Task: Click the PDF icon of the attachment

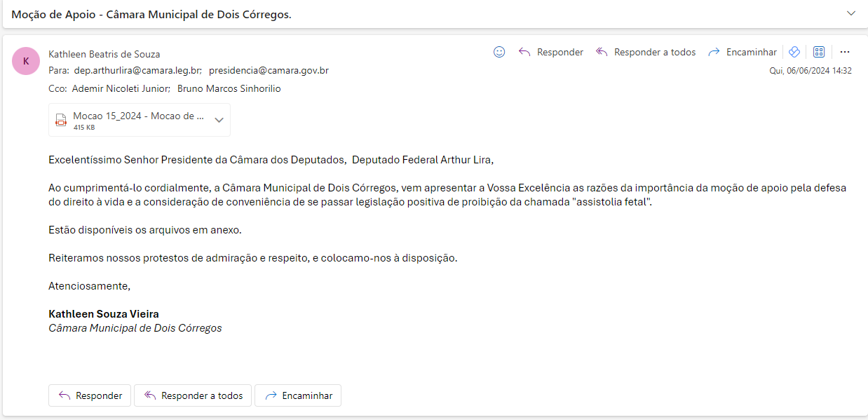Action: pos(62,120)
